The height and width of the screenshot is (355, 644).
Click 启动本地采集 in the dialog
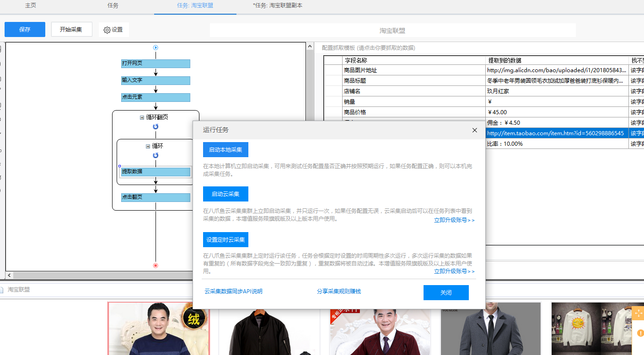coord(225,149)
